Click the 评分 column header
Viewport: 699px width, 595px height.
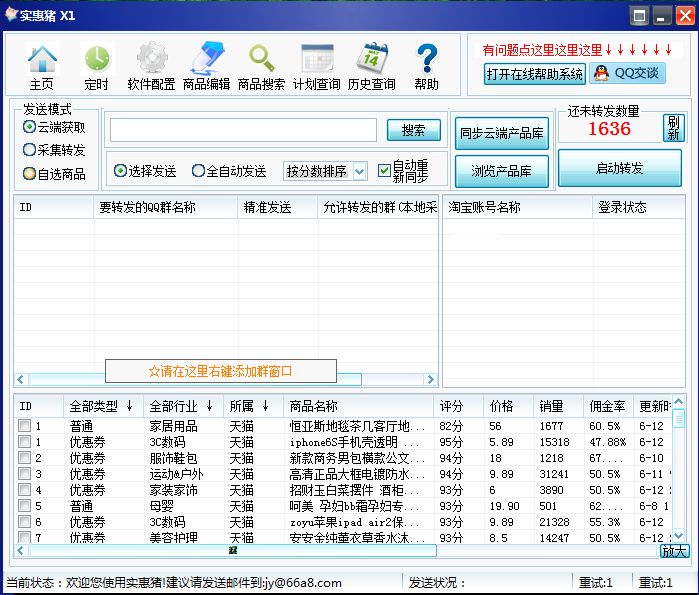[x=458, y=406]
